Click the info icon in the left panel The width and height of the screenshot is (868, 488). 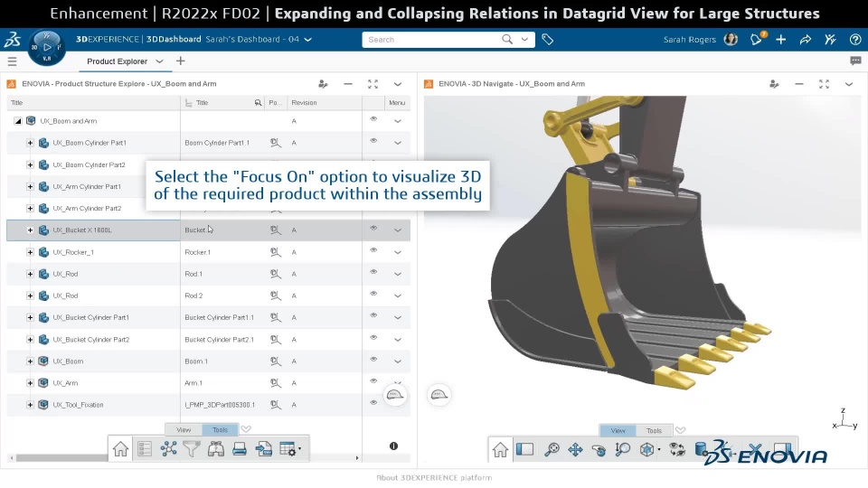[x=393, y=446]
